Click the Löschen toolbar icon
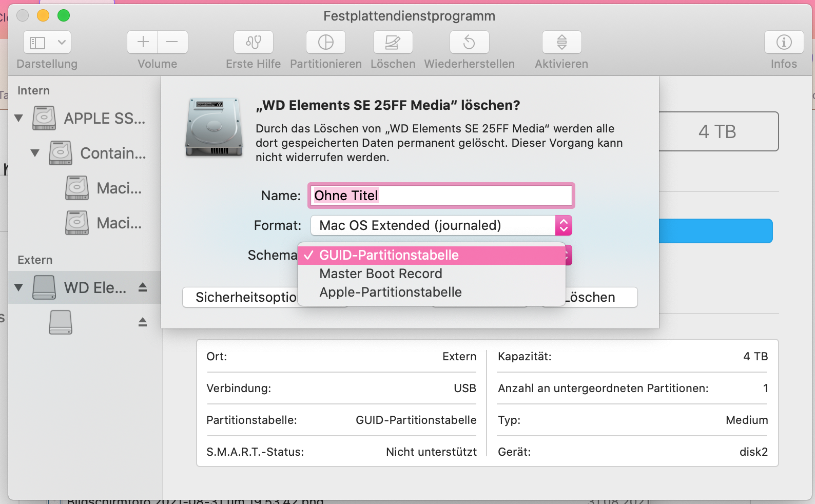Screen dimensions: 815x504 (x=393, y=42)
